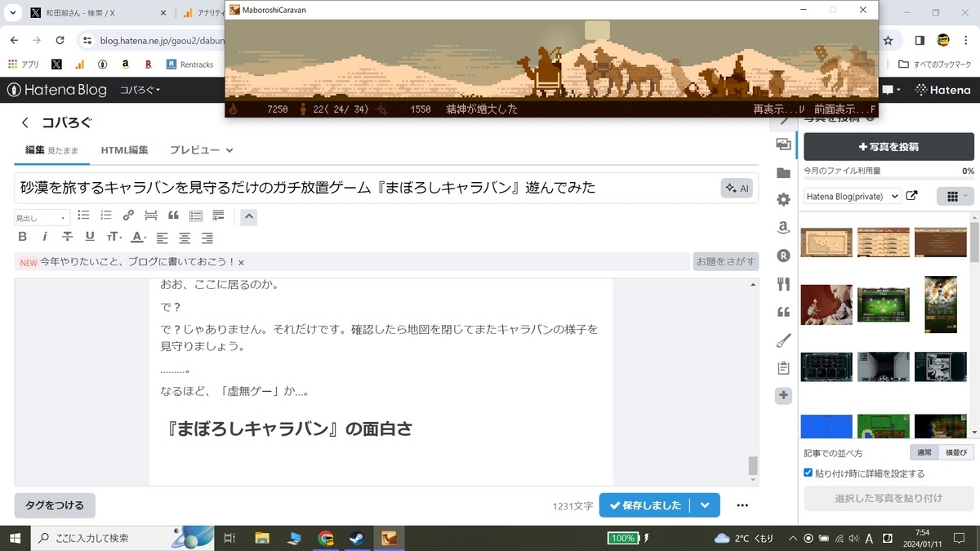980x551 pixels.
Task: Insert the read-more break icon
Action: pos(150,216)
